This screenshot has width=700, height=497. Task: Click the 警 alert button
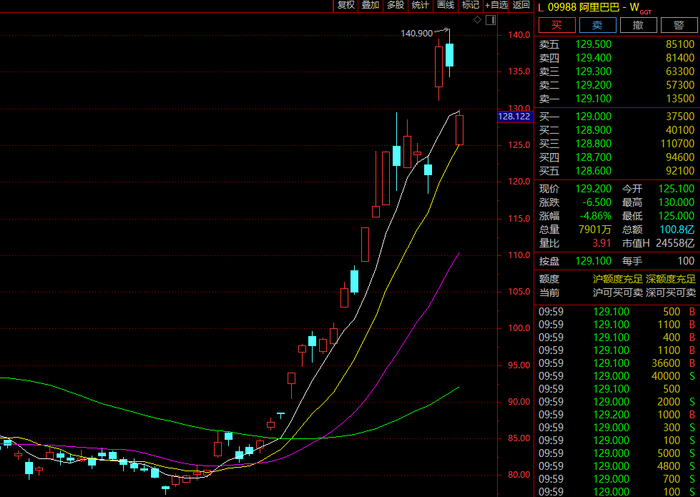(679, 25)
